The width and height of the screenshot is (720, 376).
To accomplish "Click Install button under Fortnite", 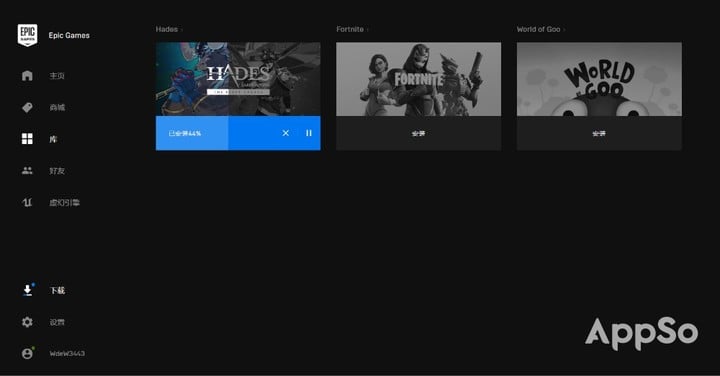I will [418, 133].
